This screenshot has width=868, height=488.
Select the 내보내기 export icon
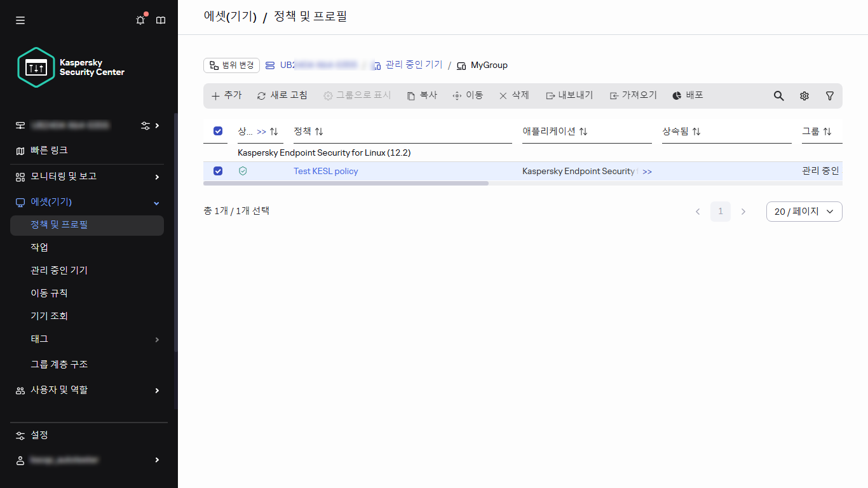[569, 95]
